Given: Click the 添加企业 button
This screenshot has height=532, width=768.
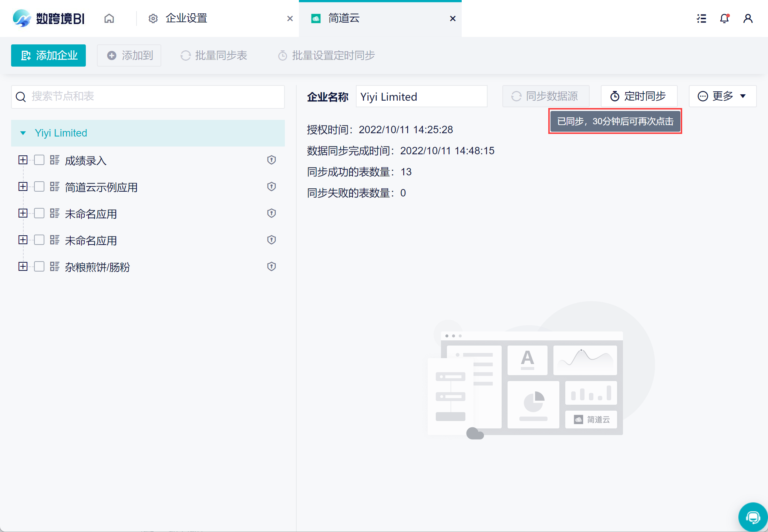Looking at the screenshot, I should click(48, 55).
